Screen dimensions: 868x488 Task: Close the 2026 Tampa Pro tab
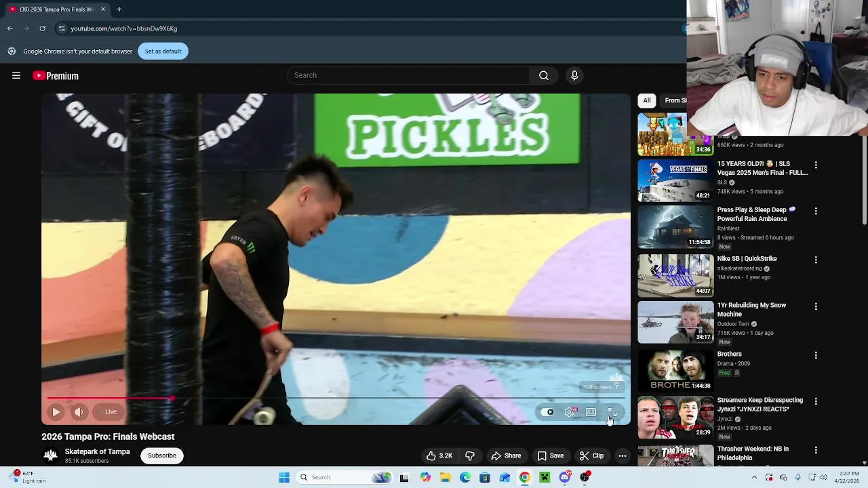click(x=103, y=9)
